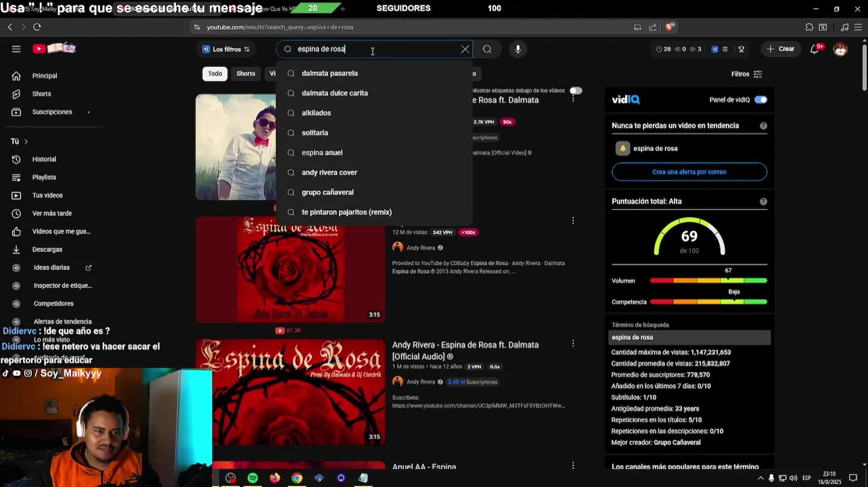Start voice search with microphone icon
868x487 pixels.
coord(518,49)
